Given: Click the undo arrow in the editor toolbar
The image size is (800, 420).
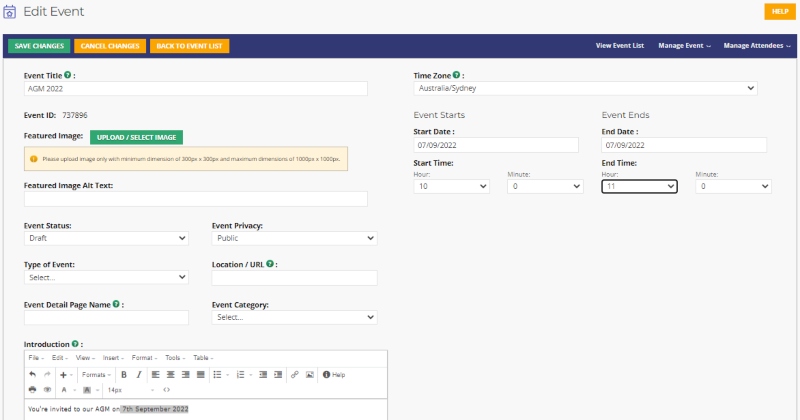Looking at the screenshot, I should [x=33, y=375].
